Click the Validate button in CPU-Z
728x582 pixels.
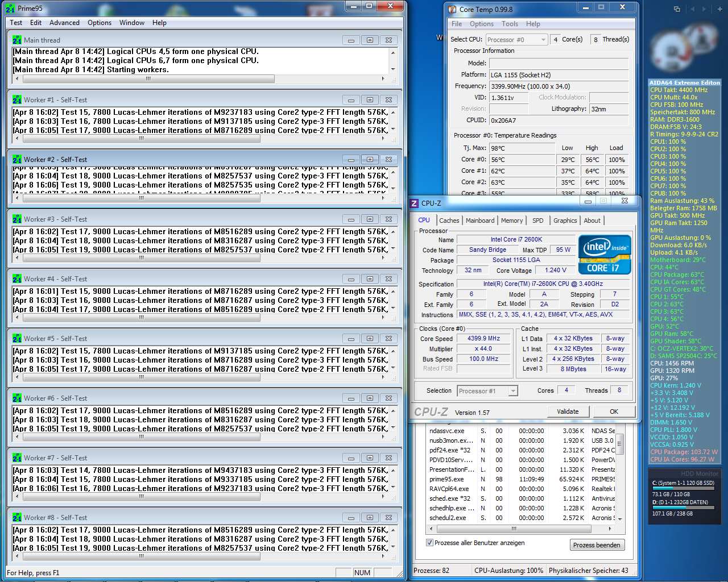point(568,411)
